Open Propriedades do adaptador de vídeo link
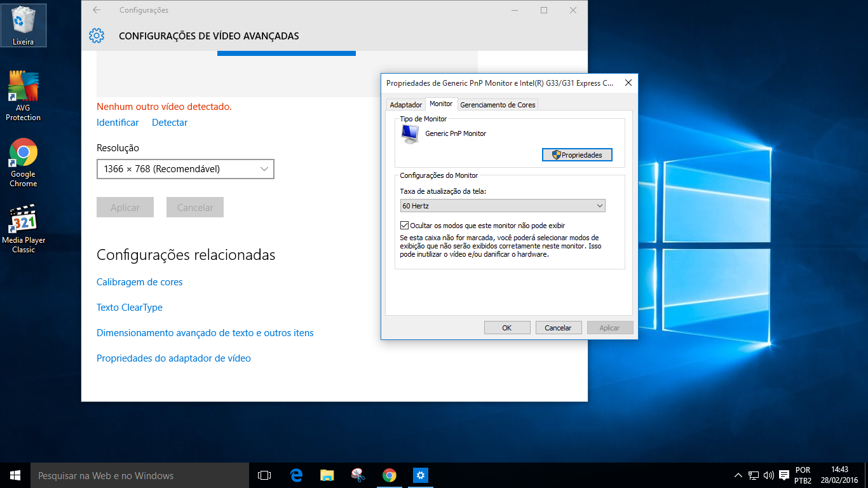Viewport: 868px width, 488px height. pos(173,358)
